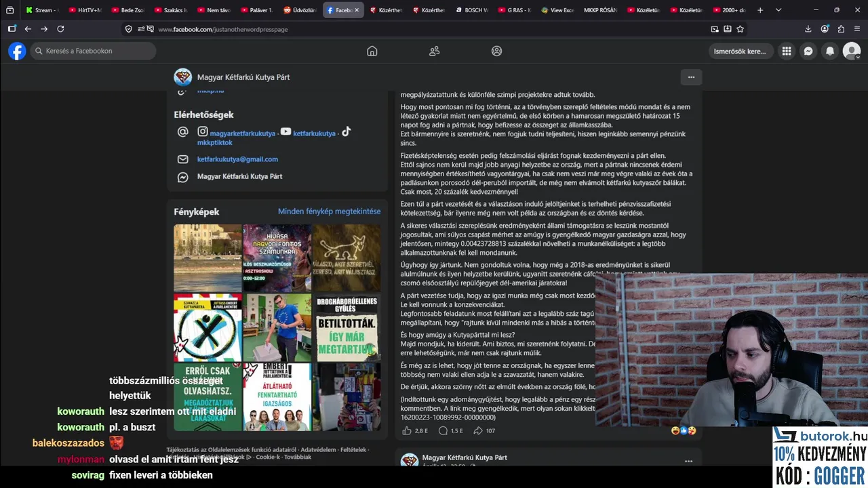868x488 pixels.
Task: Open the Messenger icon in the header
Action: [808, 51]
